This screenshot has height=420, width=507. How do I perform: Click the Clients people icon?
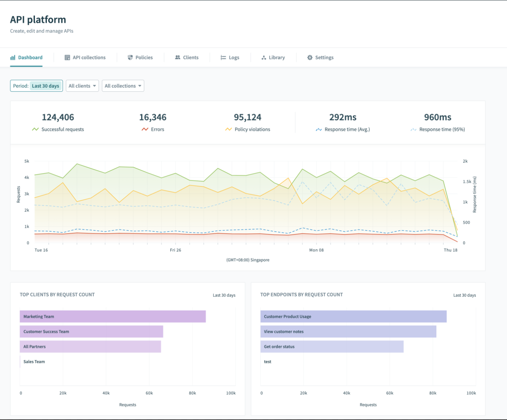pos(177,57)
